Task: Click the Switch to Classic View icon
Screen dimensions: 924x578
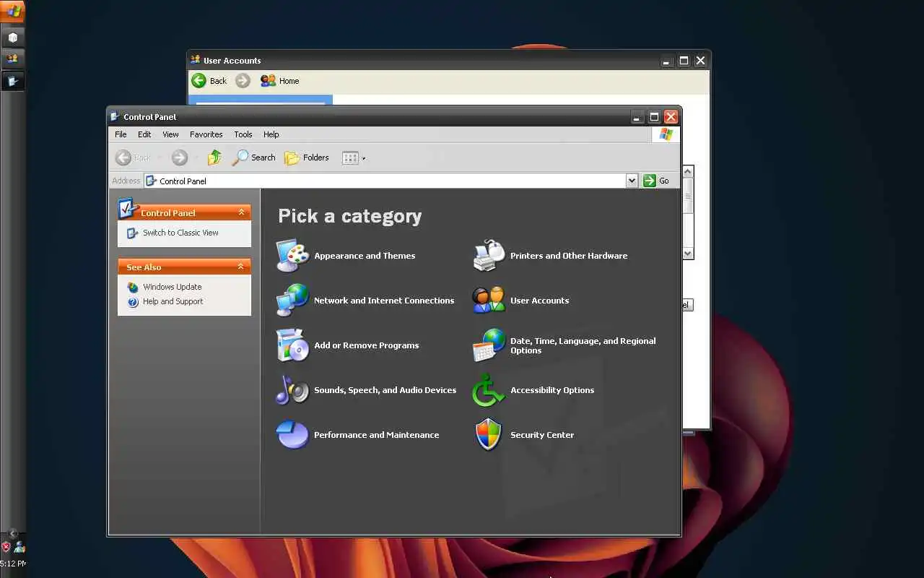Action: tap(132, 233)
